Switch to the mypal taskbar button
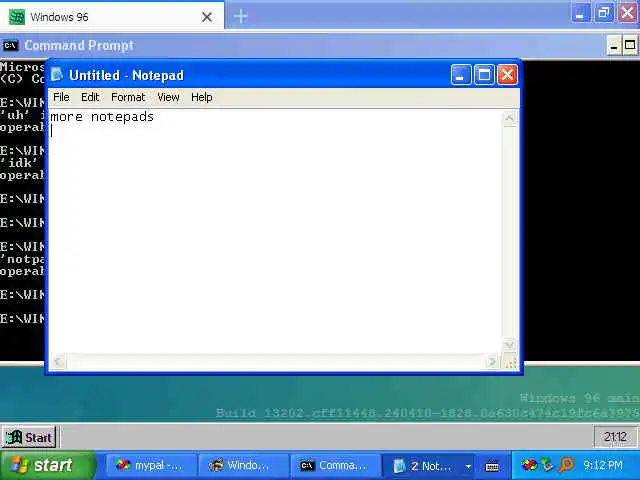This screenshot has width=640, height=480. click(x=149, y=465)
